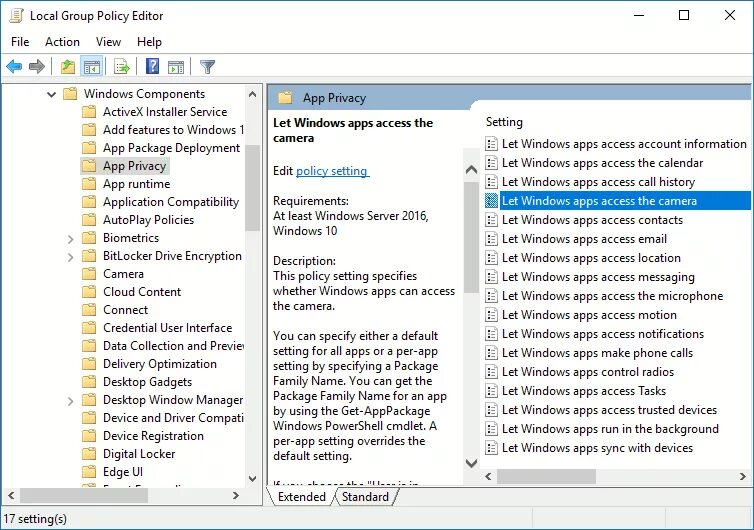The width and height of the screenshot is (754, 530).
Task: Toggle the Show/Hide Action Pane icon
Action: pyautogui.click(x=176, y=67)
